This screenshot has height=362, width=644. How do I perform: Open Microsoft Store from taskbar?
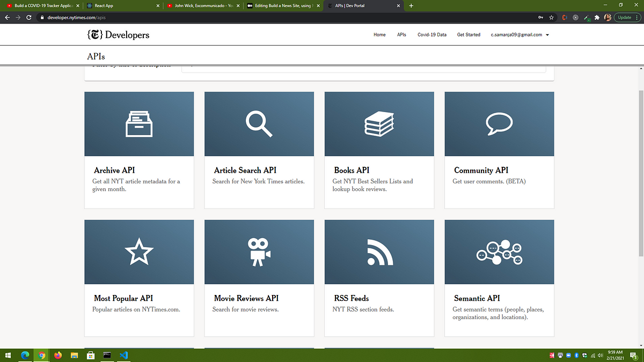[91, 355]
